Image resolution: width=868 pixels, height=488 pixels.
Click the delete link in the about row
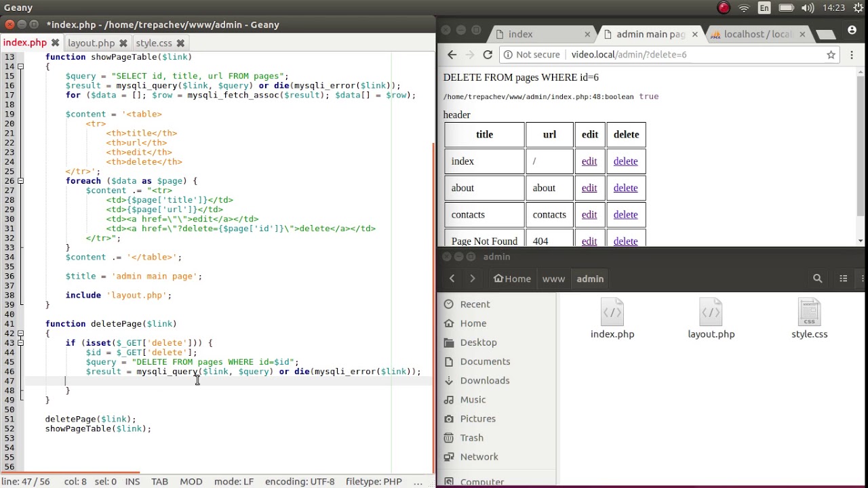(625, 188)
